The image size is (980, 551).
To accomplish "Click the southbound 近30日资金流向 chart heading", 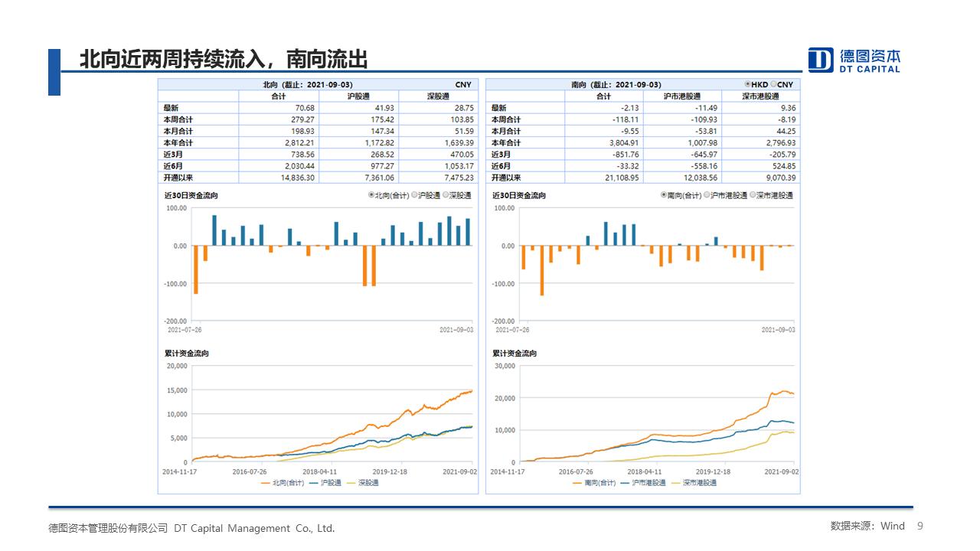I will 518,195.
